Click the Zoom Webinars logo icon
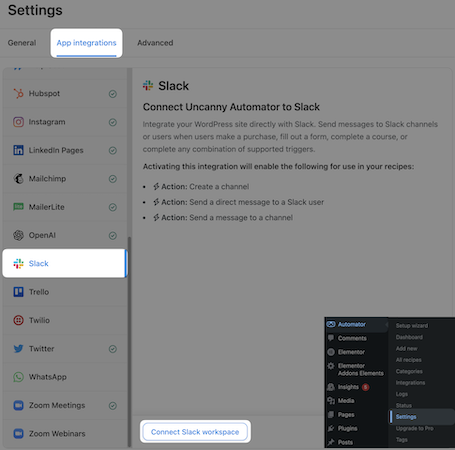455x450 pixels. (18, 434)
